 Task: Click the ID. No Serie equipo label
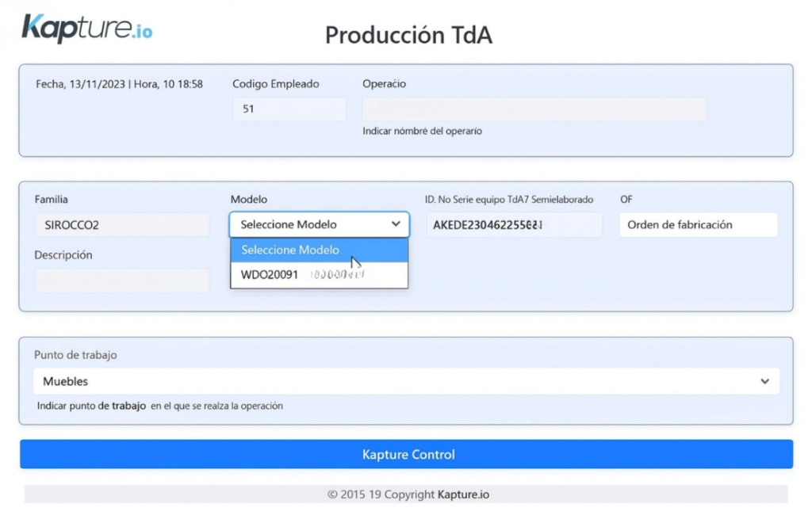point(509,199)
